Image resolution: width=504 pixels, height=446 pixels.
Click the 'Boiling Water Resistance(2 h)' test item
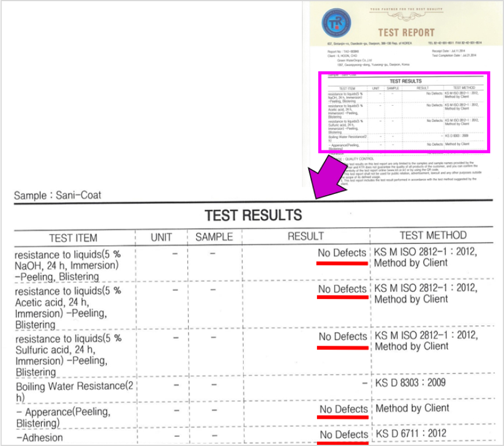(x=74, y=391)
